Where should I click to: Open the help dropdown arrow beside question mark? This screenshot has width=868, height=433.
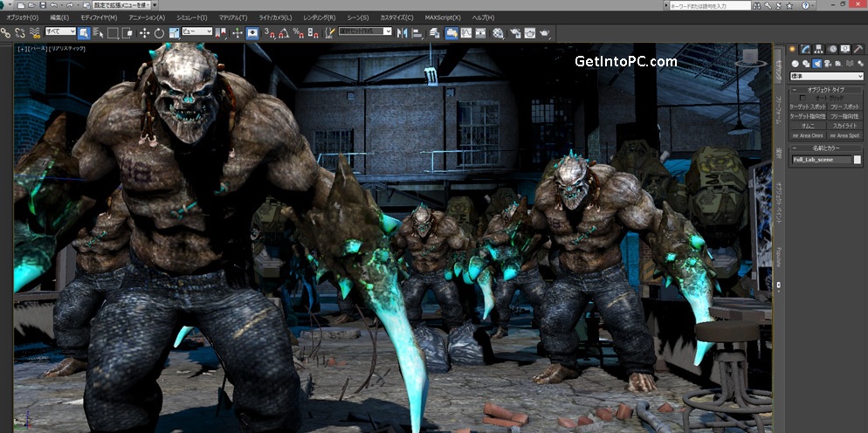813,5
